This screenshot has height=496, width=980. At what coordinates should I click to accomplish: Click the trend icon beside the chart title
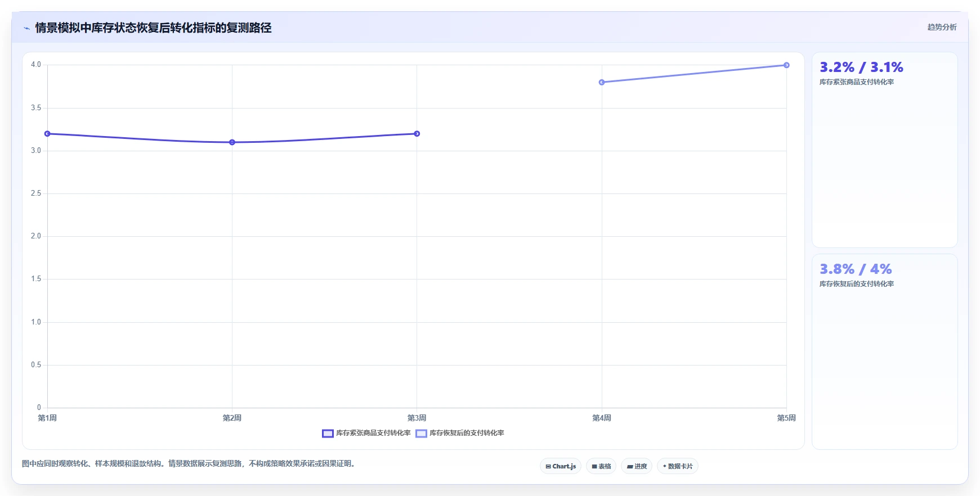(x=26, y=28)
